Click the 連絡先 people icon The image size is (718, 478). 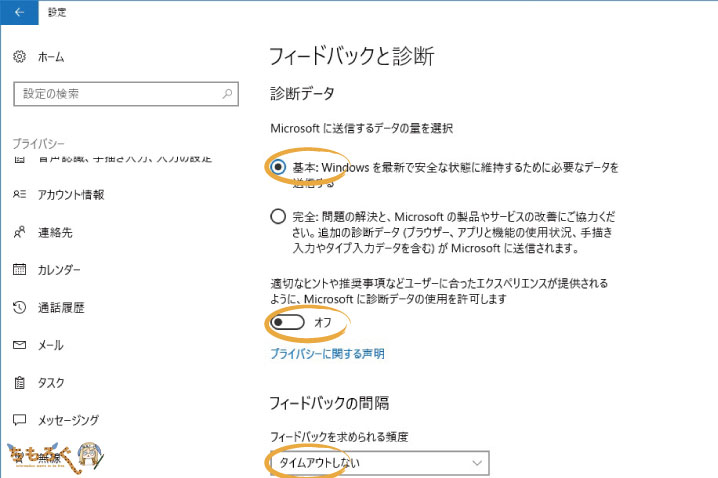pos(19,232)
